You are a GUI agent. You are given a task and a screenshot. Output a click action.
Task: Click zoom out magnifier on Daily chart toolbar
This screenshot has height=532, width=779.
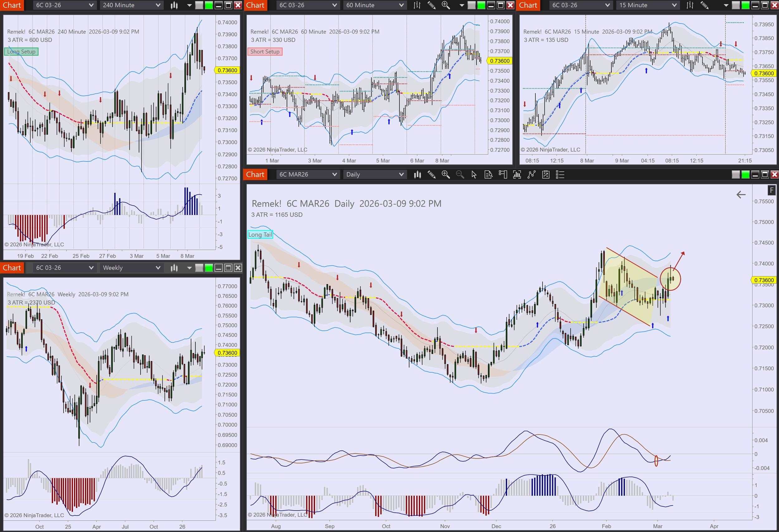pyautogui.click(x=460, y=174)
